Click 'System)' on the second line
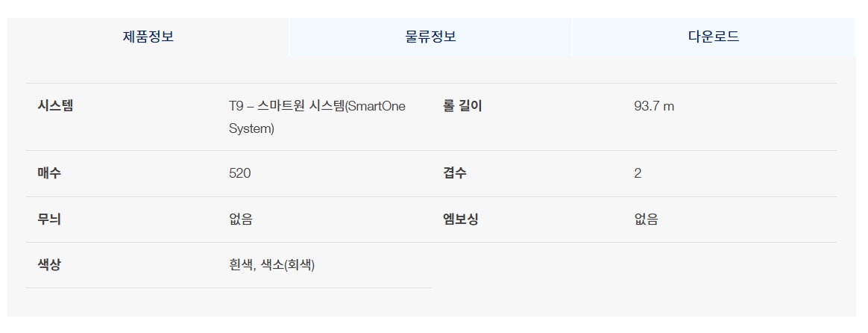This screenshot has height=333, width=868. pyautogui.click(x=251, y=128)
